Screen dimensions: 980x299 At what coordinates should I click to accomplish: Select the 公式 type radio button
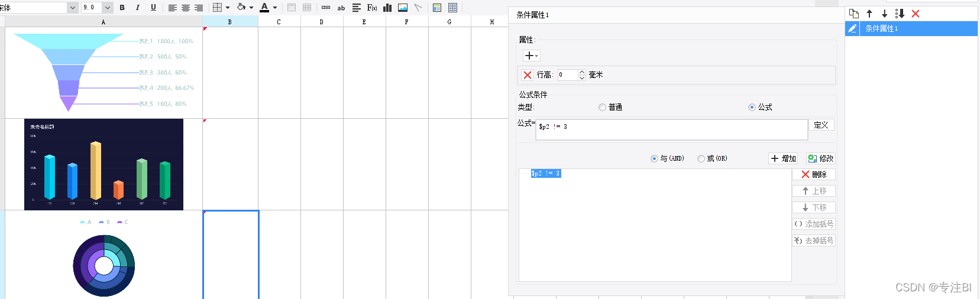pyautogui.click(x=752, y=108)
